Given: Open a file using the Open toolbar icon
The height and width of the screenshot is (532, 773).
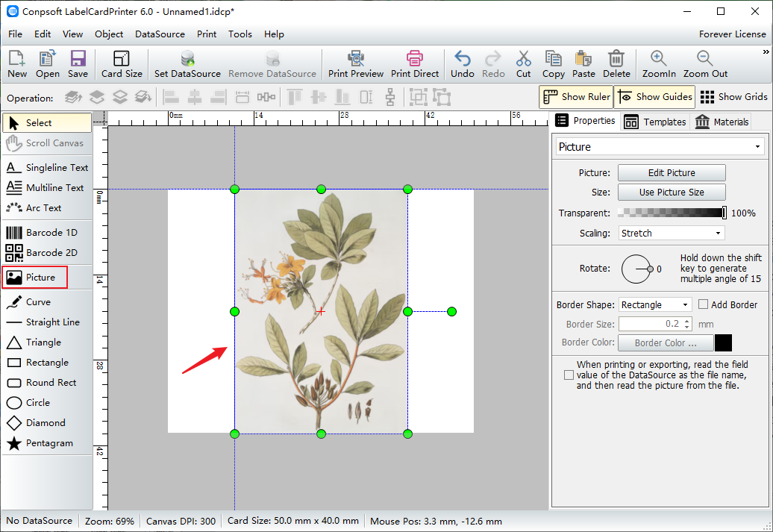Looking at the screenshot, I should click(47, 64).
